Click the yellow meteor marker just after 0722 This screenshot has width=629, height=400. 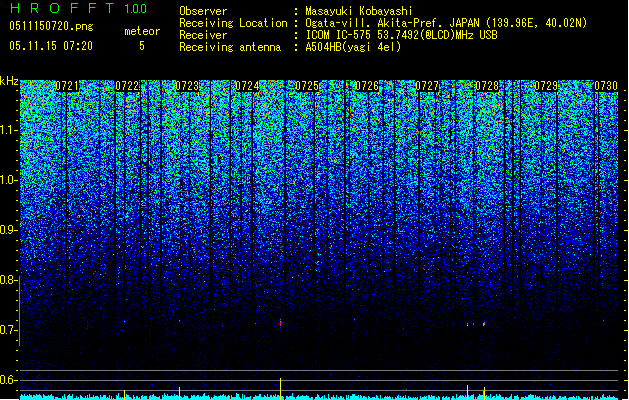tap(124, 394)
